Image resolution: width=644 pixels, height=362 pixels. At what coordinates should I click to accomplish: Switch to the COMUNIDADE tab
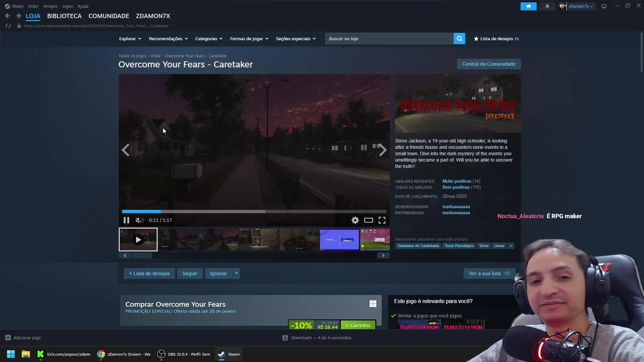point(109,16)
